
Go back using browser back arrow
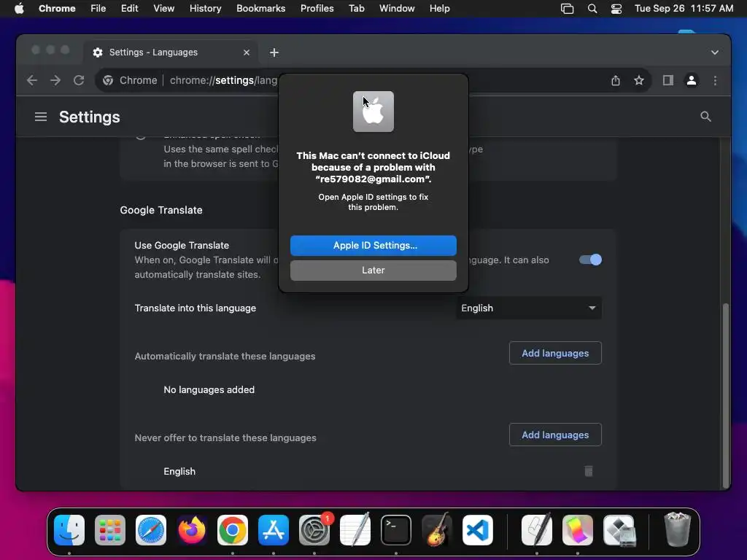(32, 80)
